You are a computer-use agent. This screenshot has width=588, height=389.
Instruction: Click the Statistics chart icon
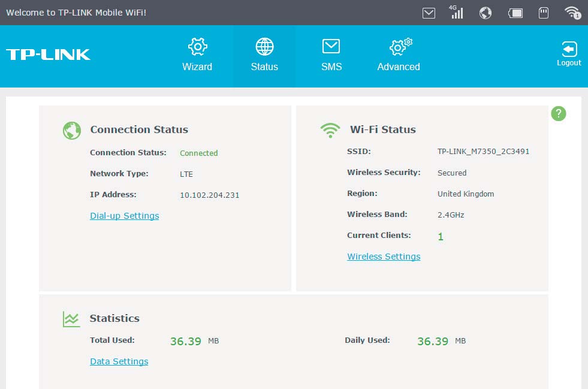[x=71, y=319]
